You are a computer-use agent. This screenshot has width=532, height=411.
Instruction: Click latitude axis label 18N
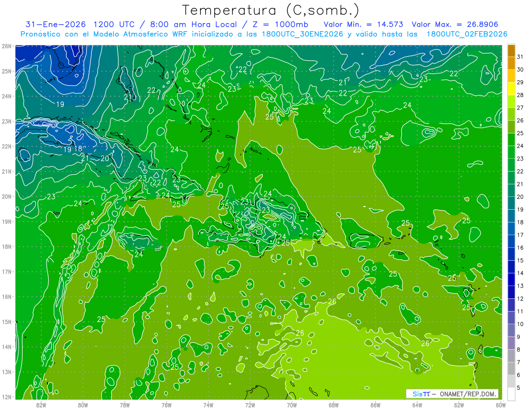[x=6, y=247]
